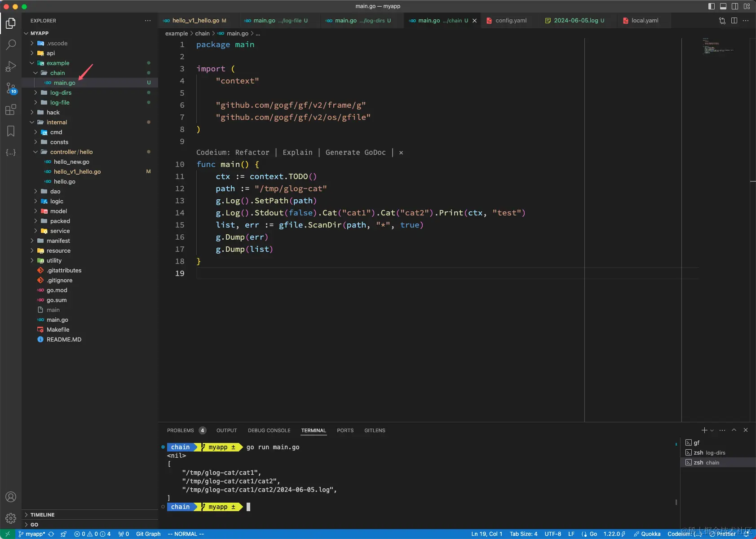This screenshot has height=539, width=756.
Task: Expand the TIMELINE section
Action: point(90,515)
